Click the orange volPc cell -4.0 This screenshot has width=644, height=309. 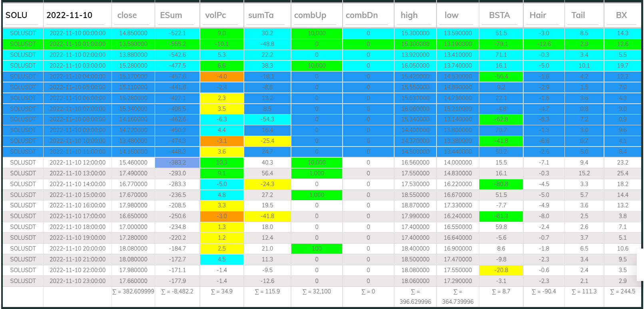coord(222,76)
